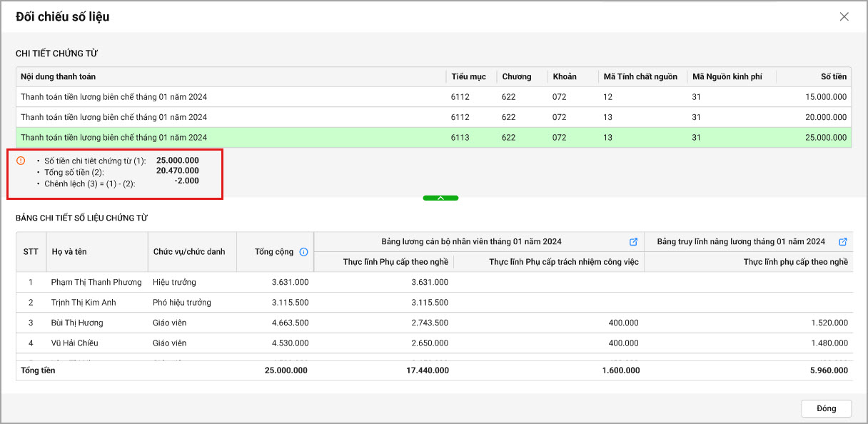Select employee Bùi Thị Hương
This screenshot has height=424, width=868.
click(77, 323)
